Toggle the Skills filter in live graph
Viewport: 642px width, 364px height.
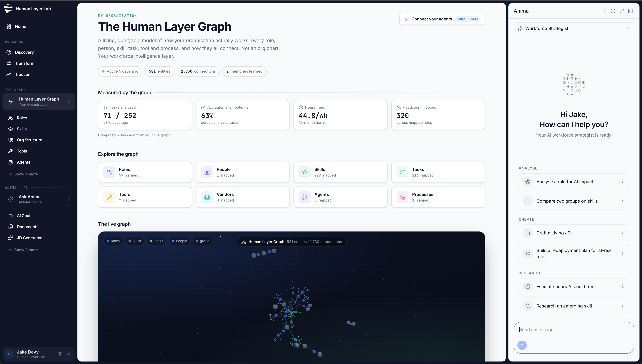click(135, 241)
